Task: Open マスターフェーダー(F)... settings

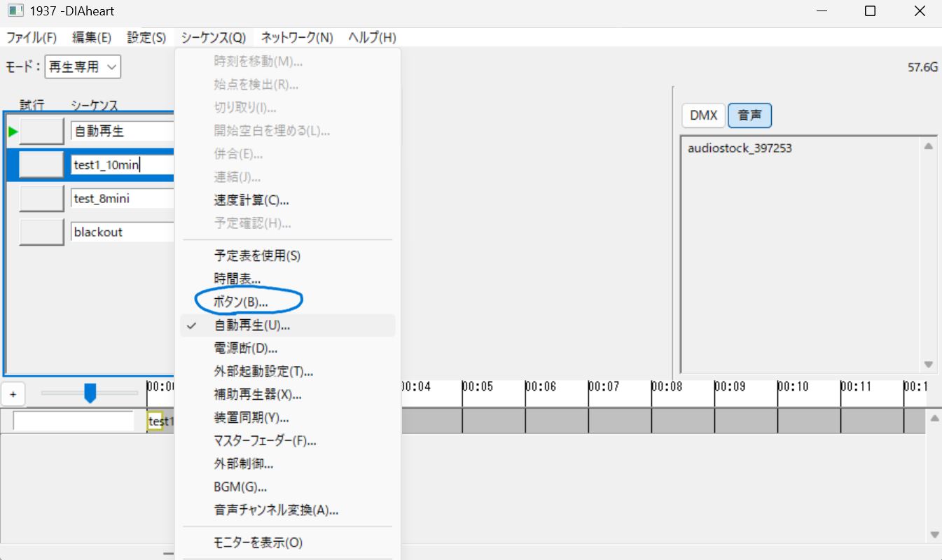Action: (265, 441)
